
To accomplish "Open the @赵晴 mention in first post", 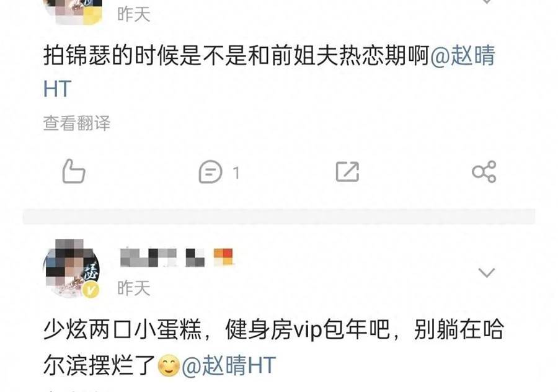I will [x=463, y=56].
